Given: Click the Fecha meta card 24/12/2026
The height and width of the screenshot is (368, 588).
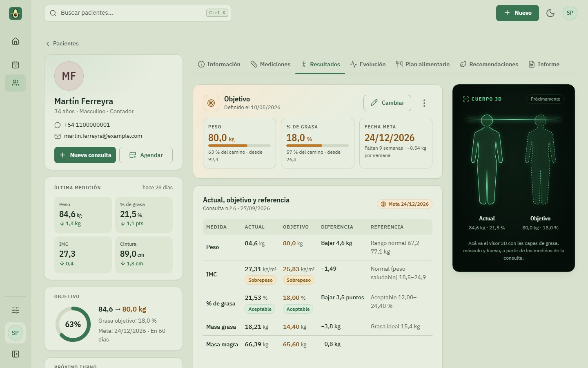Looking at the screenshot, I should [x=396, y=143].
